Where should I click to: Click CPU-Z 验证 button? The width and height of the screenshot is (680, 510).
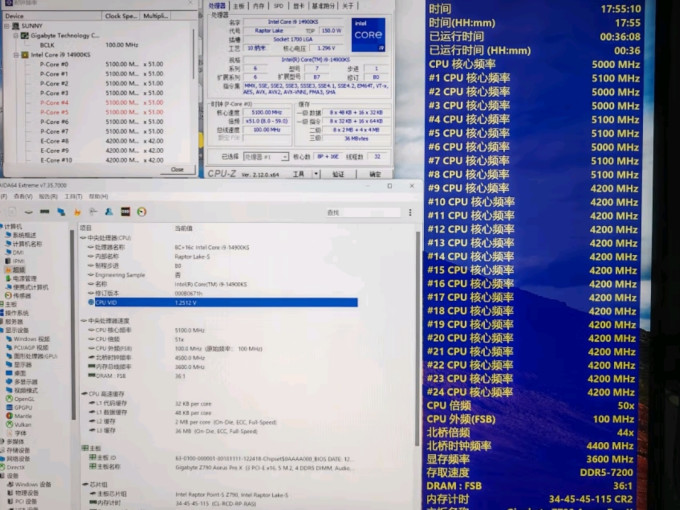tap(338, 174)
